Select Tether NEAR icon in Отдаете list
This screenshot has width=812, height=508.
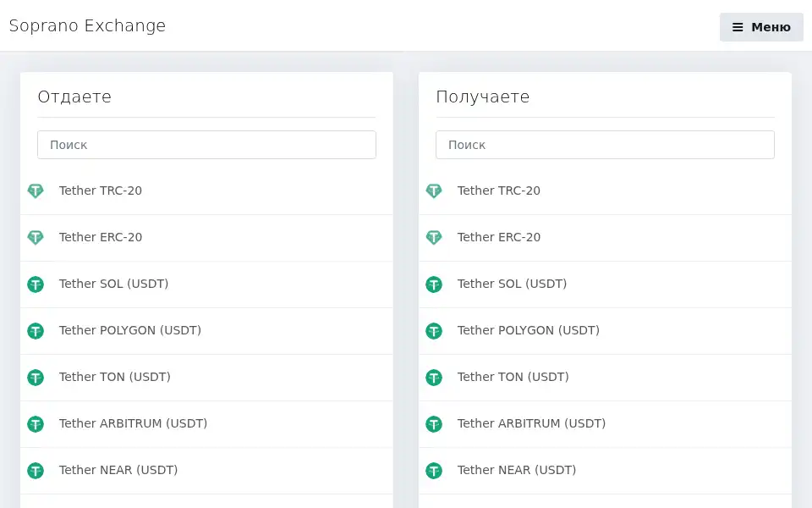point(36,471)
